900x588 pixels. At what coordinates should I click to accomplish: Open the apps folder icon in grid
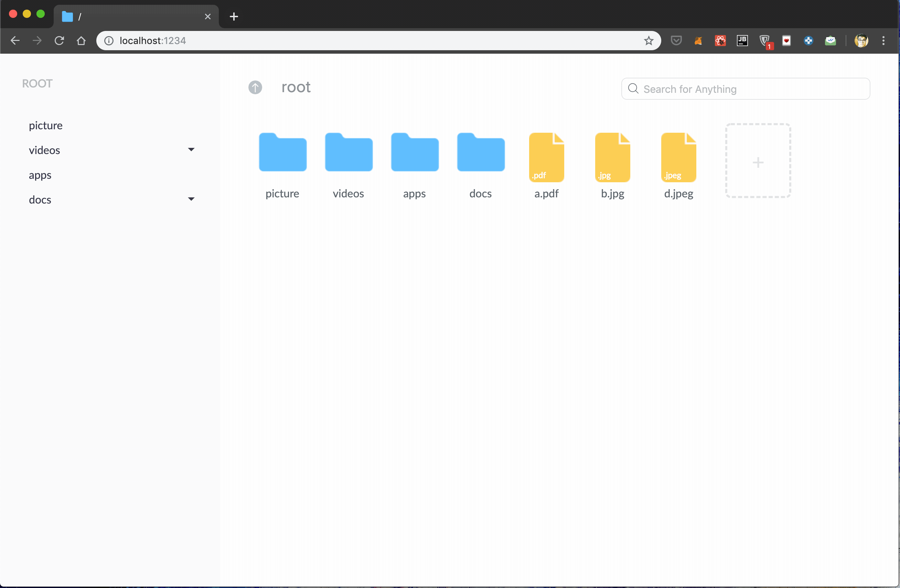(x=415, y=153)
